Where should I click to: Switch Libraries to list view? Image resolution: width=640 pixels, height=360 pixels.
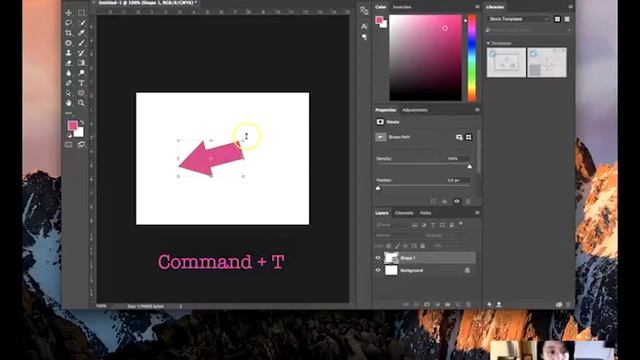567,19
